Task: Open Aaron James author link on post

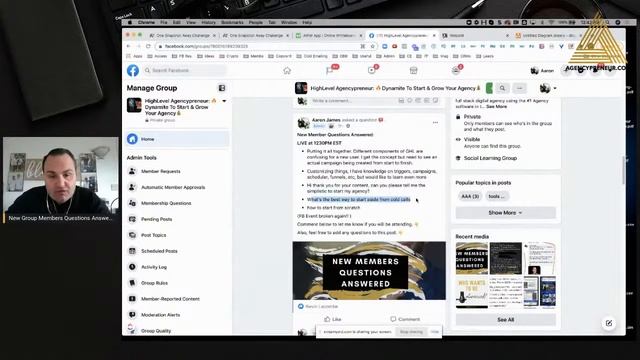Action: point(326,120)
